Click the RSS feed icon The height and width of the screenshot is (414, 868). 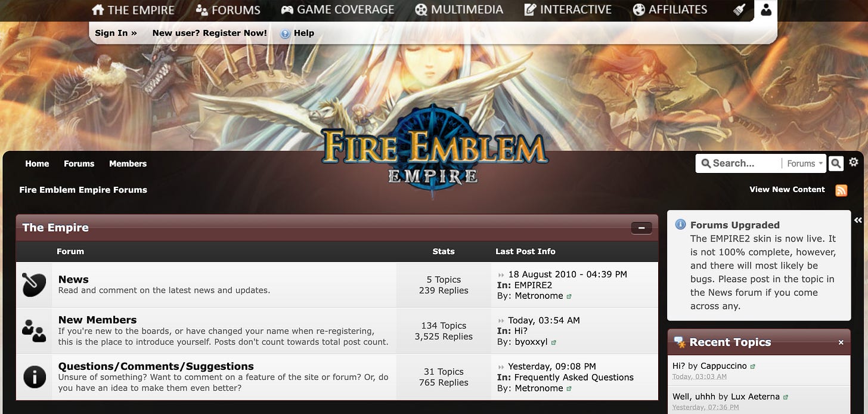[x=841, y=190]
